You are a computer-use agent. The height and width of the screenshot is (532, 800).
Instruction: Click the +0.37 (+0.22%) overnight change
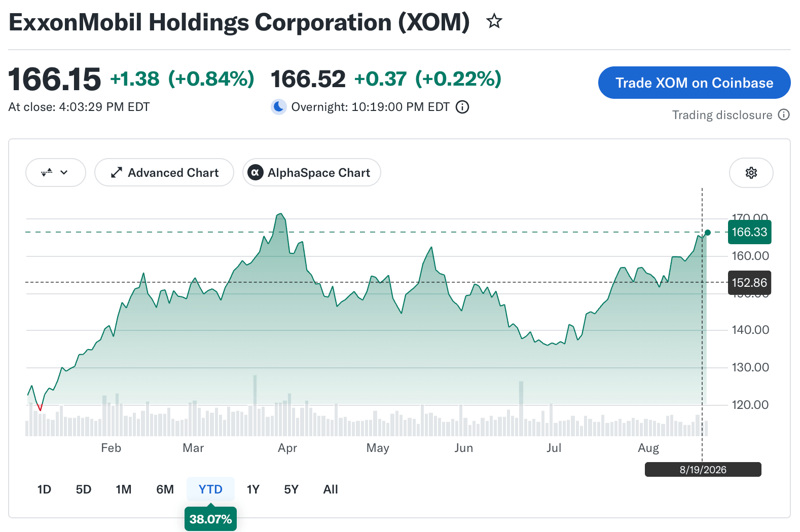click(x=428, y=79)
